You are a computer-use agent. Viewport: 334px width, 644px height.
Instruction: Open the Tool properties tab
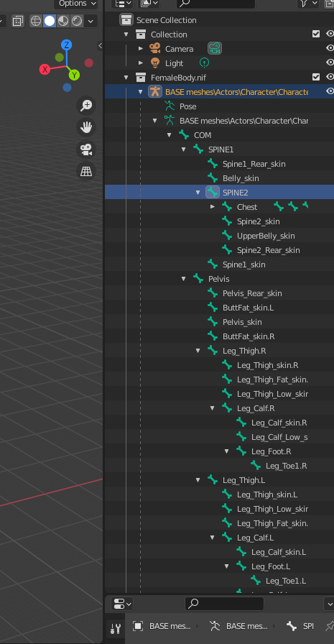116,628
